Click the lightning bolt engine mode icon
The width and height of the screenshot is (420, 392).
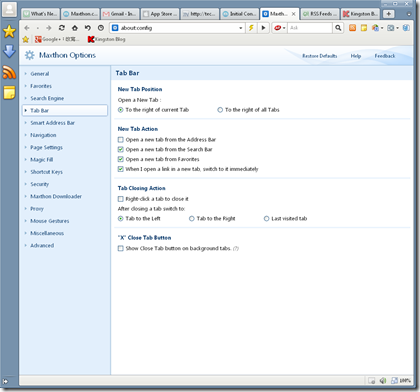click(251, 28)
